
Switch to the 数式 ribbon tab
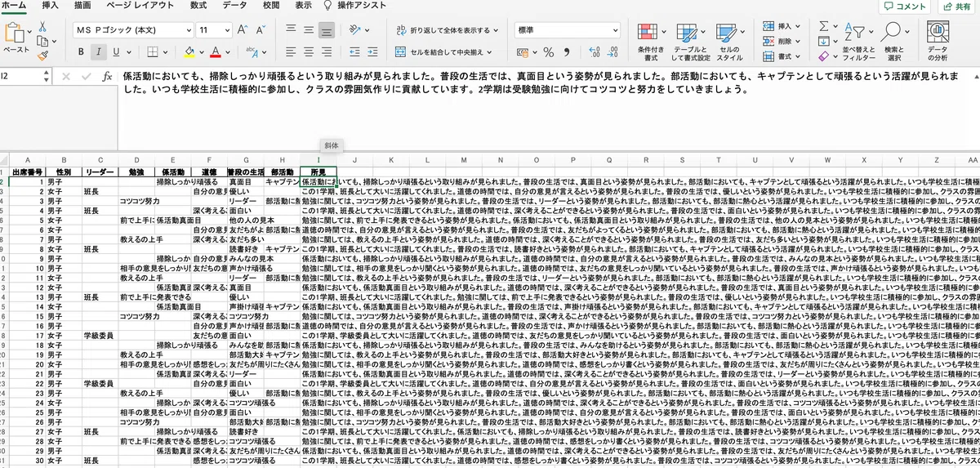pyautogui.click(x=198, y=5)
